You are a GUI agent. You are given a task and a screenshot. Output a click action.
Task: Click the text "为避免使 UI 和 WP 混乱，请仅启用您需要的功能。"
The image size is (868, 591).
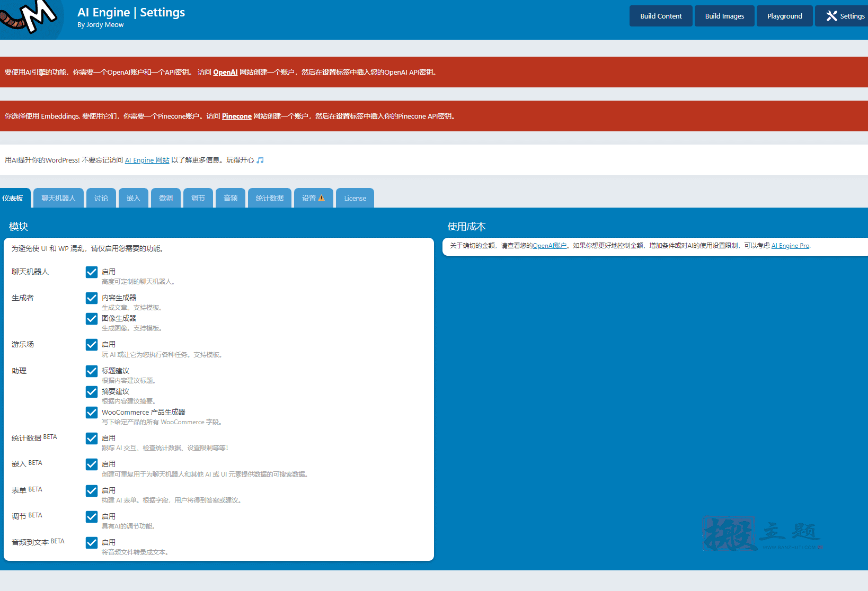87,248
